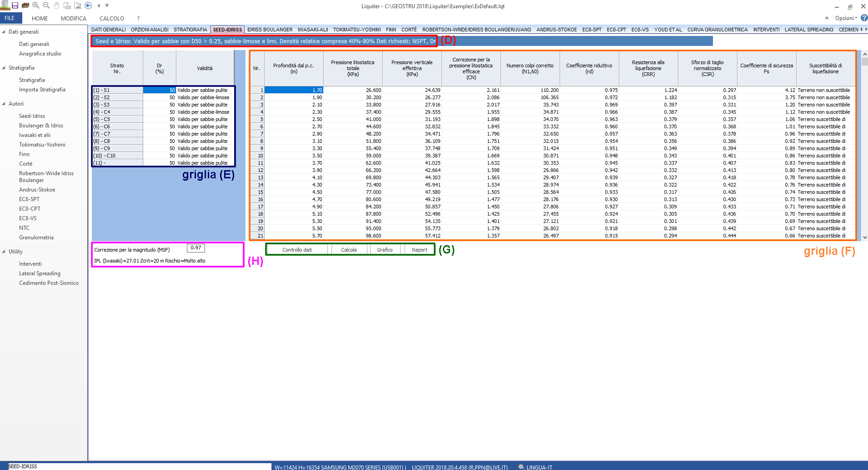Open the Opzioni dropdown
The height and width of the screenshot is (470, 868).
point(846,18)
